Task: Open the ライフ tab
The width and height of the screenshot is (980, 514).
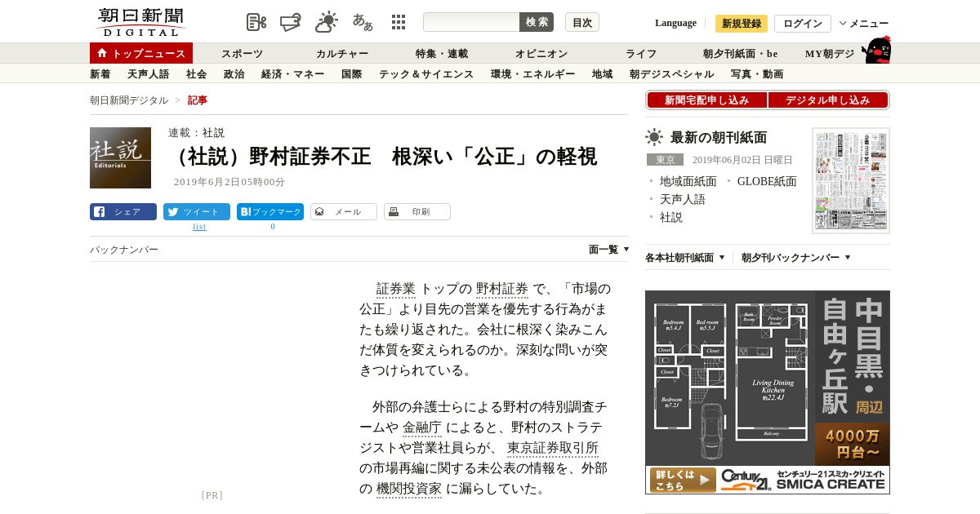Action: 641,54
